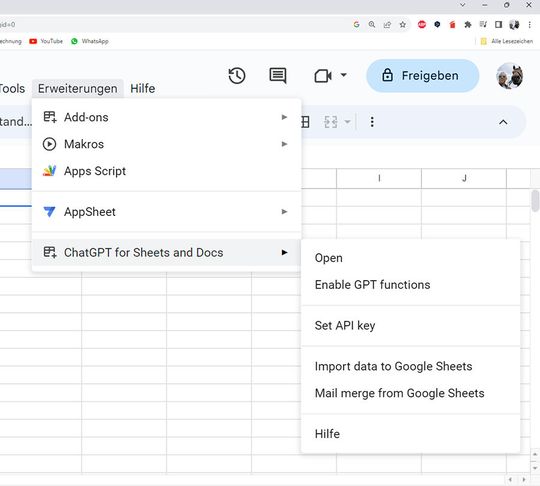540x486 pixels.
Task: Click the colorful Apps Script icon
Action: coord(49,171)
